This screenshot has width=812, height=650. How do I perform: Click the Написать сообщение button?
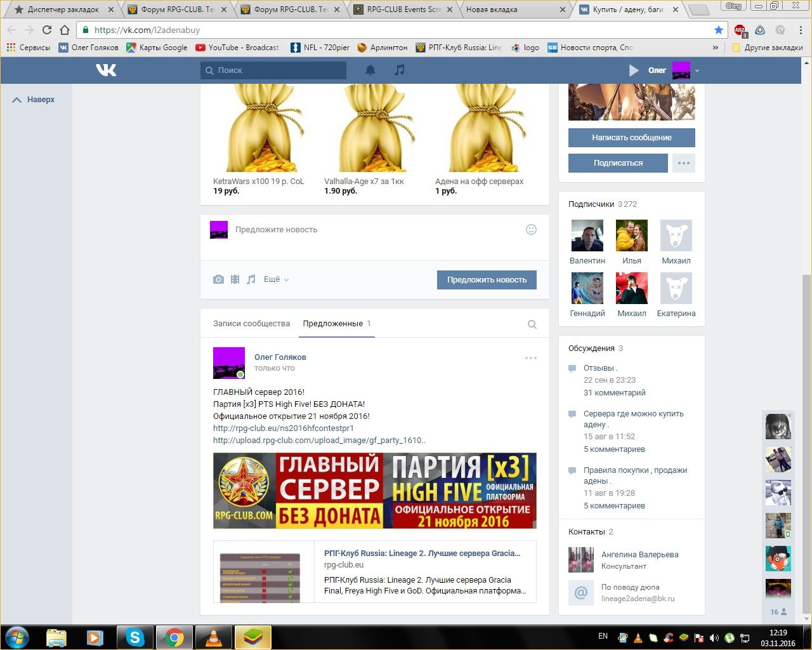pyautogui.click(x=632, y=138)
